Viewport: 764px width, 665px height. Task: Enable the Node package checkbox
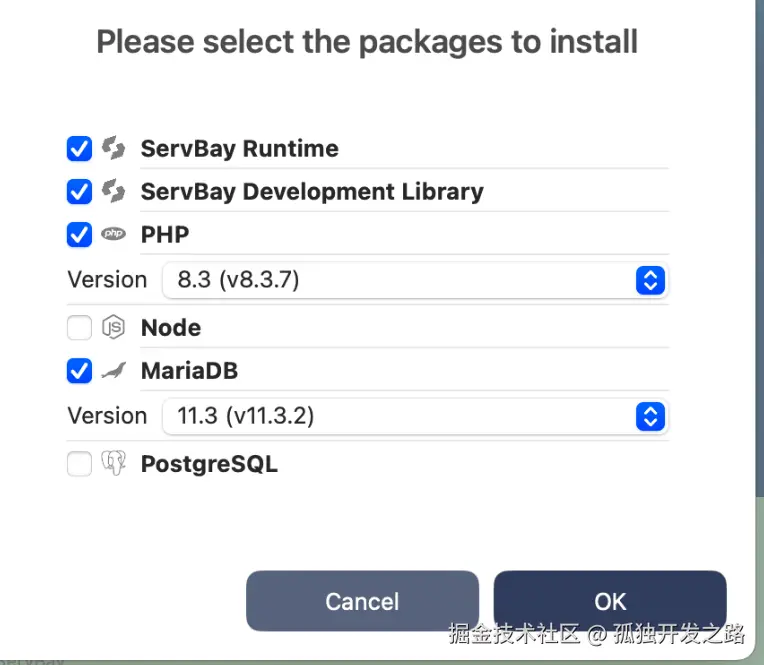click(x=79, y=327)
